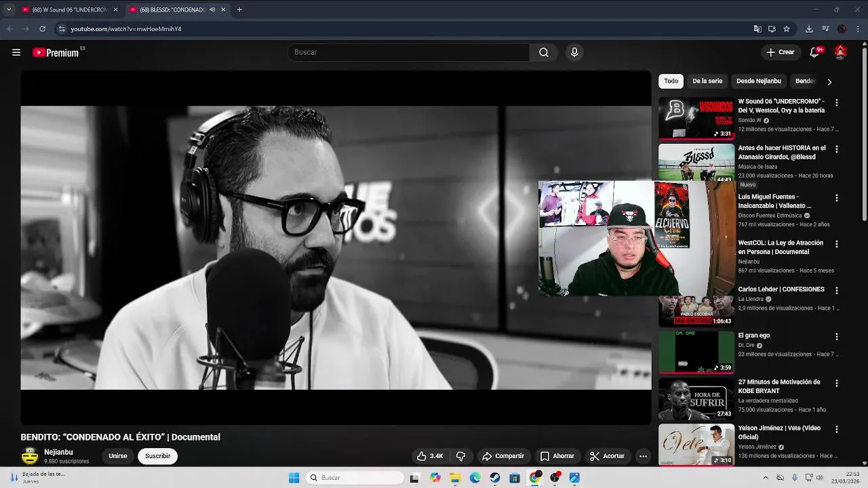Start voice search with microphone icon
Screen dimensions: 868x488
pyautogui.click(x=574, y=52)
